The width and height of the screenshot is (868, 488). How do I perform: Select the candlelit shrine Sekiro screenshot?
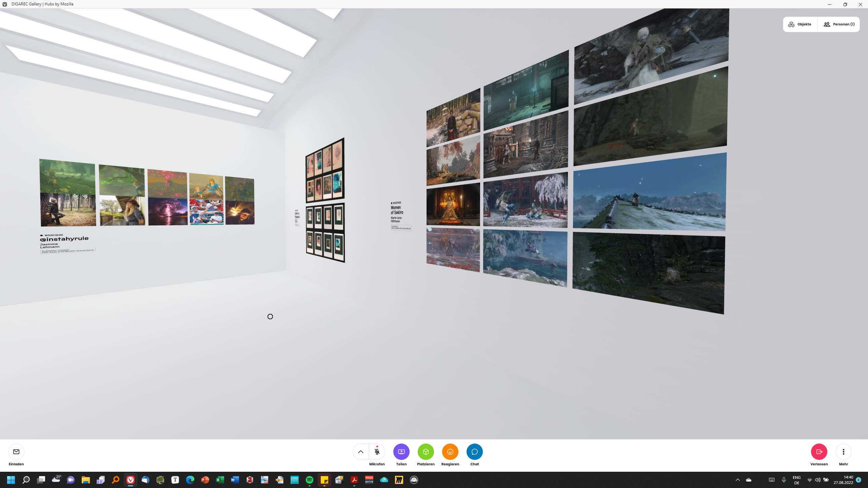pyautogui.click(x=453, y=204)
